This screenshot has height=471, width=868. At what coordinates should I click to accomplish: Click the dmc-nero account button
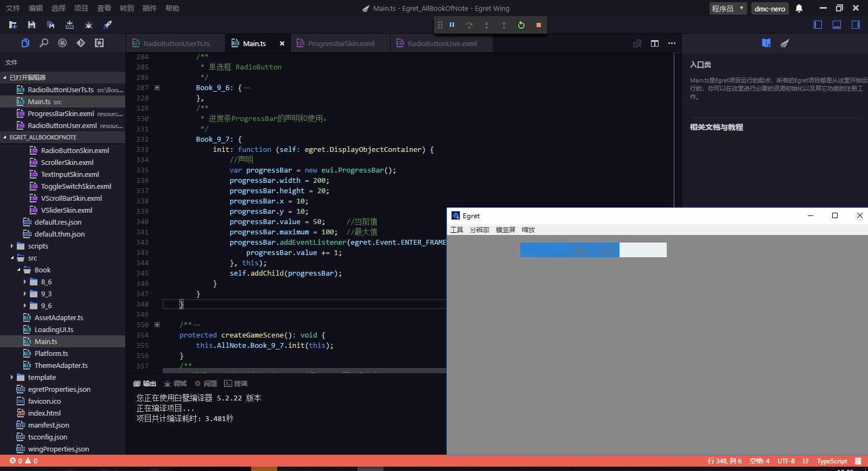coord(770,8)
